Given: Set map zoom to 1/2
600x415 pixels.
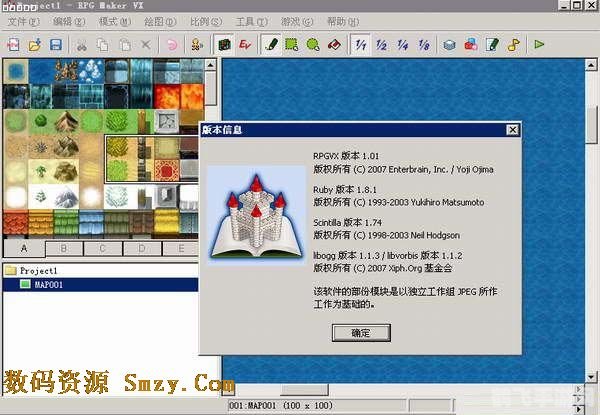Looking at the screenshot, I should pos(382,45).
